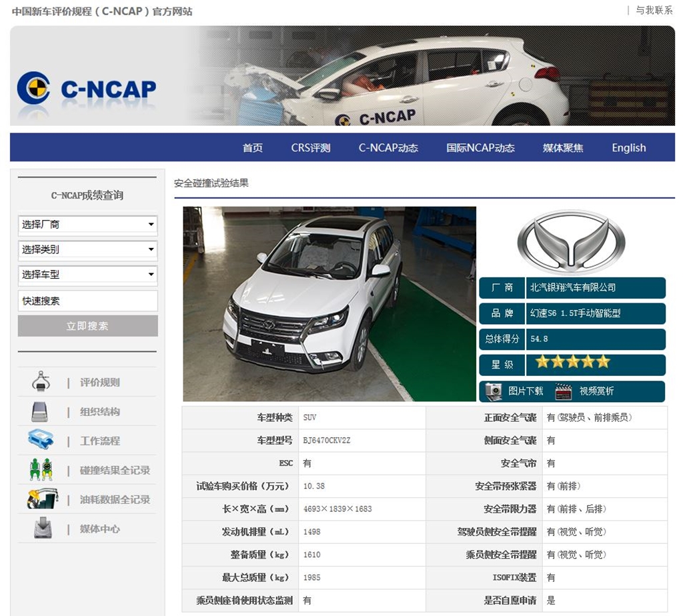Click the crash test banner image
The image size is (683, 616).
pos(342,76)
